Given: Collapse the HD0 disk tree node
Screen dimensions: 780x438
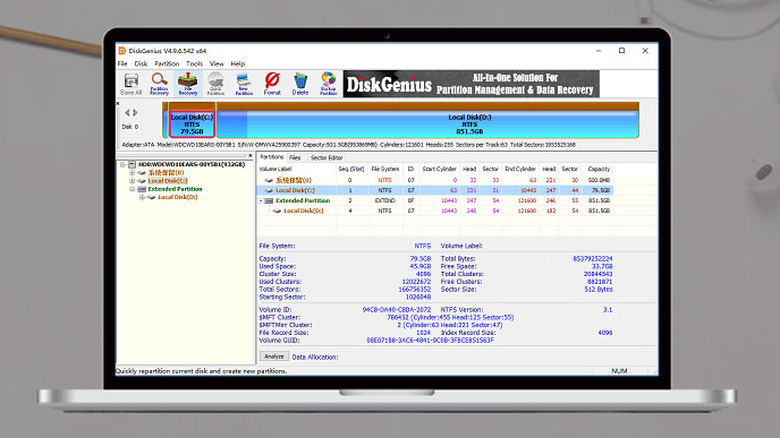Looking at the screenshot, I should [122, 164].
